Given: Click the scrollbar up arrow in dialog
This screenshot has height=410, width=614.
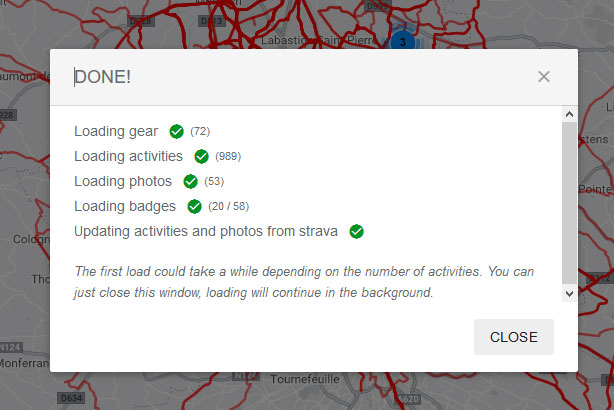Looking at the screenshot, I should point(569,114).
